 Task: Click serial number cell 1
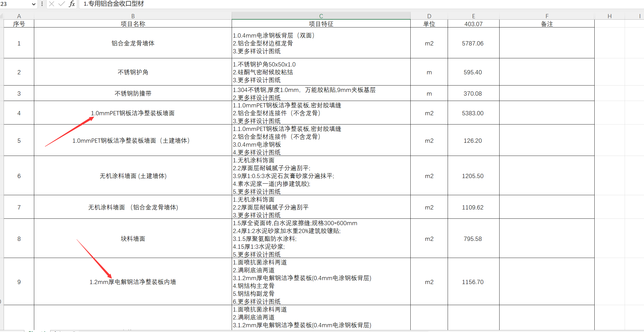pos(19,43)
